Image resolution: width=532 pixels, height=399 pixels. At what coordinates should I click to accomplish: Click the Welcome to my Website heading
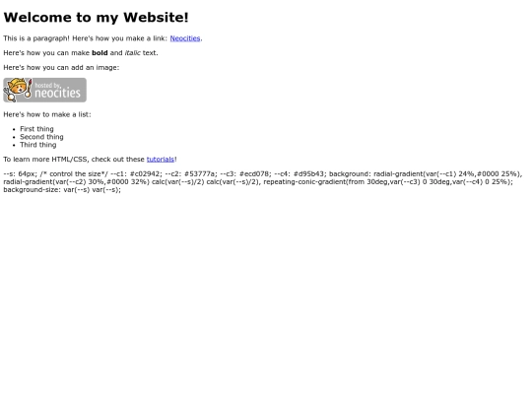coord(96,18)
